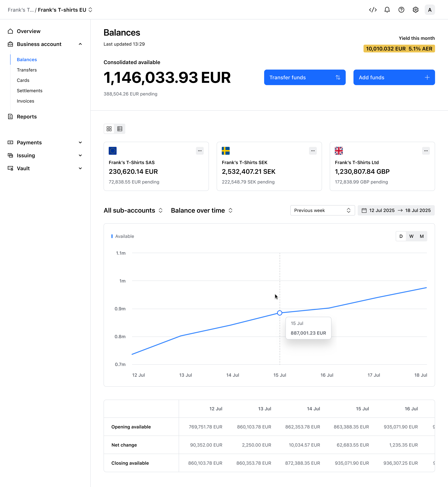The image size is (448, 487).
Task: Open Transfers in sidebar
Action: 27,70
